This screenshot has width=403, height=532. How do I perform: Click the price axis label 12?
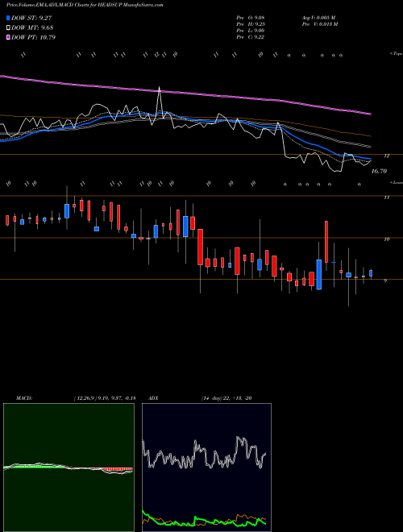386,156
